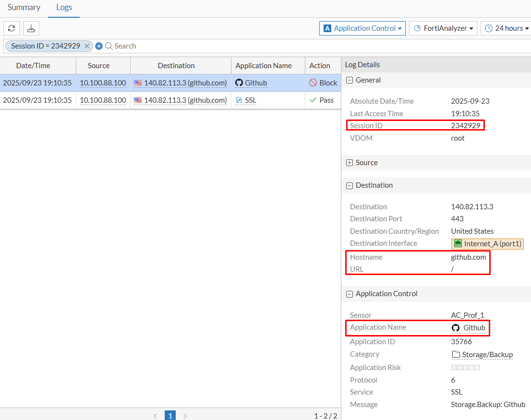Remove the Session ID 2342929 filter
This screenshot has width=531, height=420.
(x=86, y=46)
